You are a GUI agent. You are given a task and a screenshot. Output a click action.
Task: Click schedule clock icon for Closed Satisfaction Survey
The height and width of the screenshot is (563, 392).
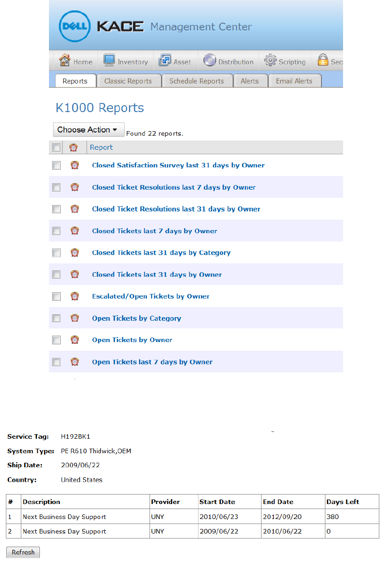75,165
